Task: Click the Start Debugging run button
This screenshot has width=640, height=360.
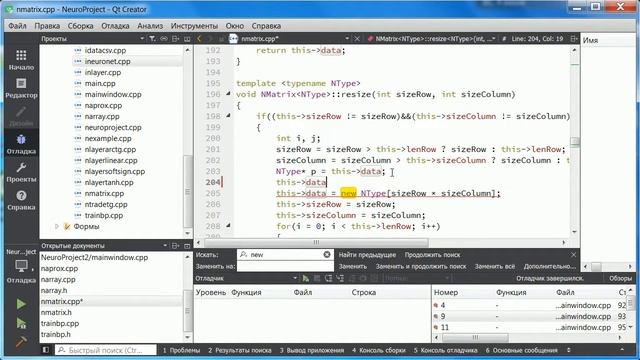Action: tap(21, 323)
